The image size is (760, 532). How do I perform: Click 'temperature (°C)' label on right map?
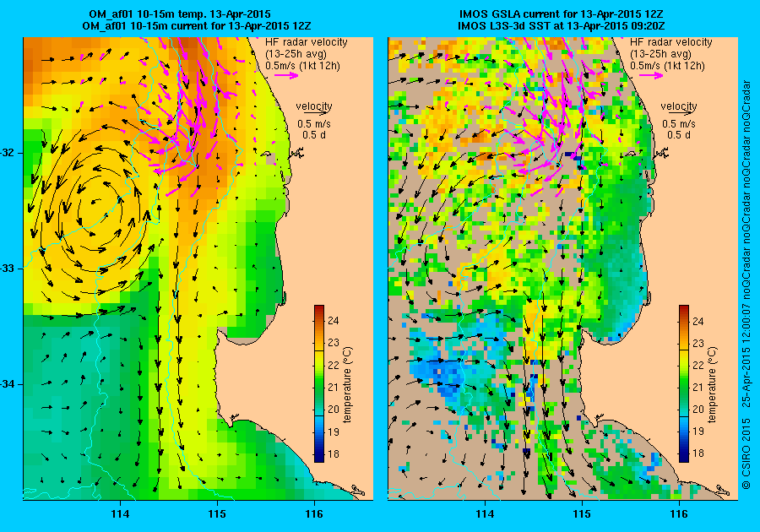click(x=712, y=385)
